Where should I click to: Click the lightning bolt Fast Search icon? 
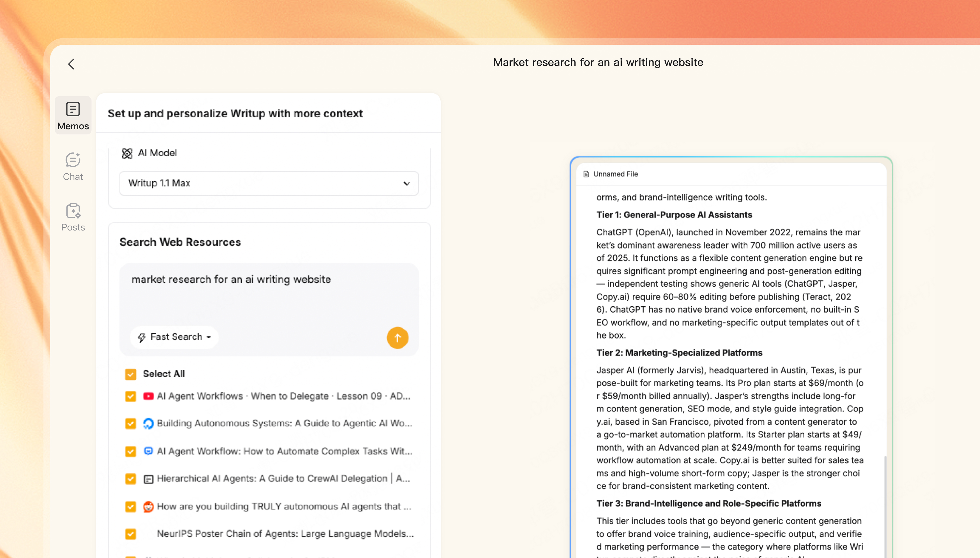(x=142, y=337)
